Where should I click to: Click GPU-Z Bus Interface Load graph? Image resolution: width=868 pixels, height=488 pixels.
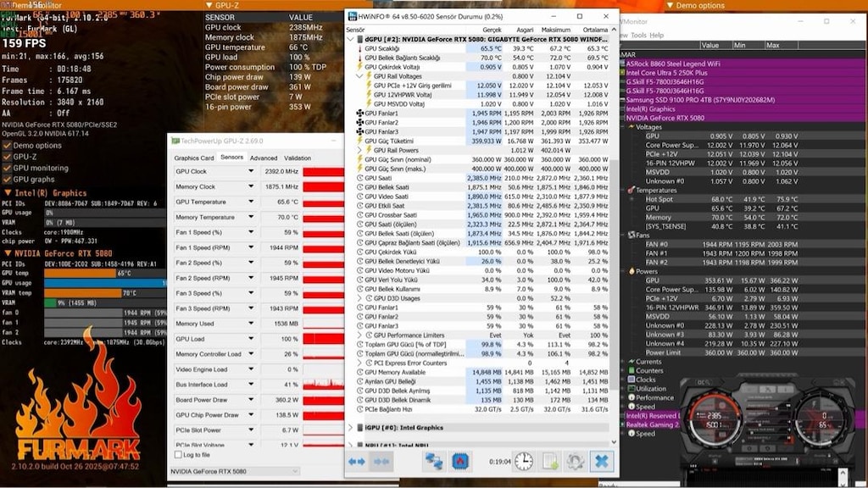pos(323,384)
